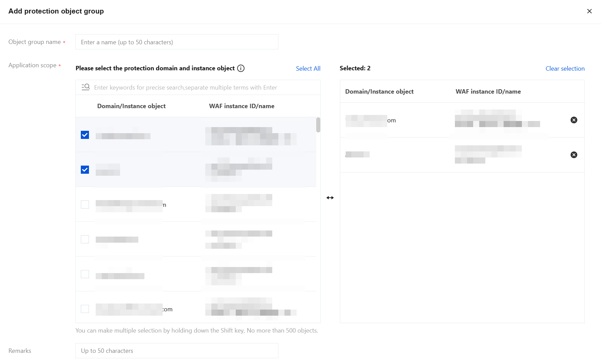Click Select All link
Screen dimensions: 601x364
pos(308,69)
